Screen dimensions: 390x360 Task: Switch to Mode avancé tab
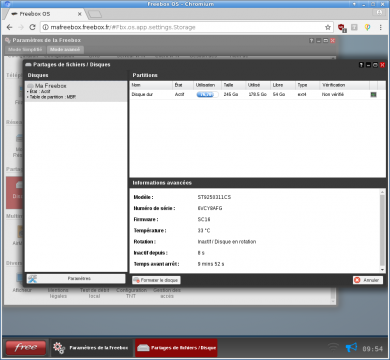pyautogui.click(x=65, y=50)
